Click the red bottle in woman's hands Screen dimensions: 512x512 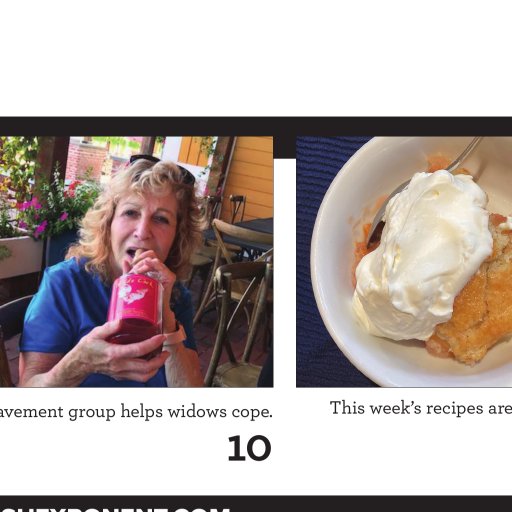click(x=135, y=312)
